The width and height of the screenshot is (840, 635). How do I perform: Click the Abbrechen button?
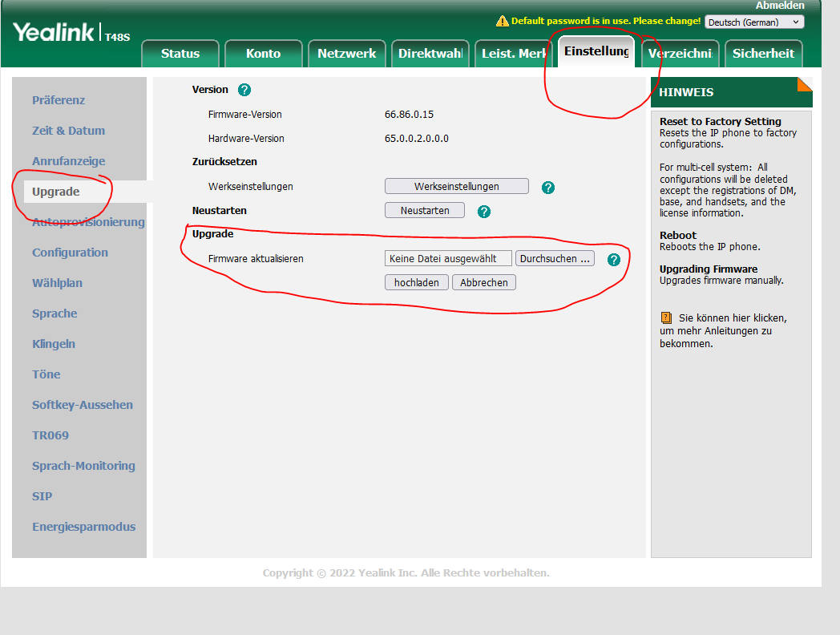point(484,282)
